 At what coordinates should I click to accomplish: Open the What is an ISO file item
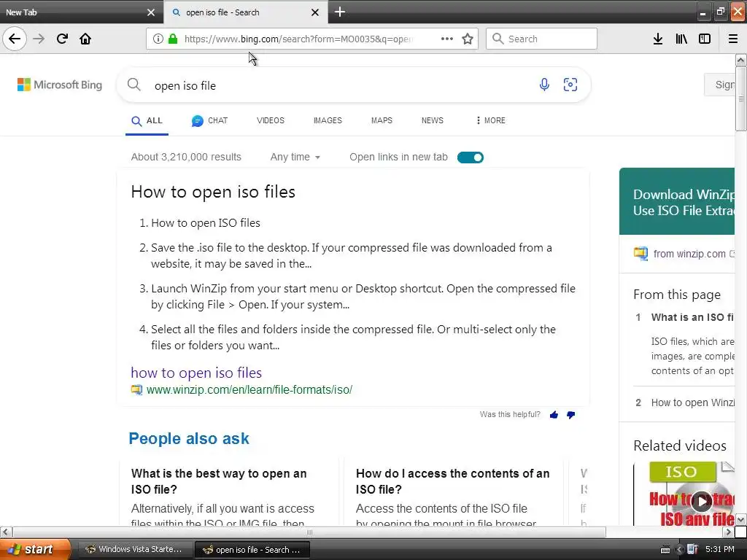point(692,318)
